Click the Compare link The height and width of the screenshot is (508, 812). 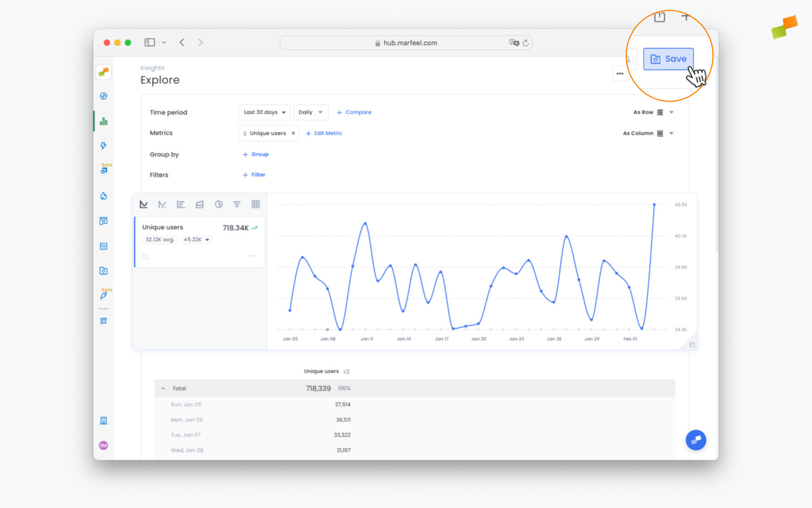click(x=354, y=112)
